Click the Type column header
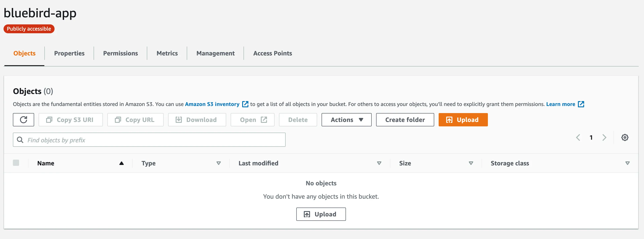Image resolution: width=644 pixels, height=239 pixels. pyautogui.click(x=149, y=163)
